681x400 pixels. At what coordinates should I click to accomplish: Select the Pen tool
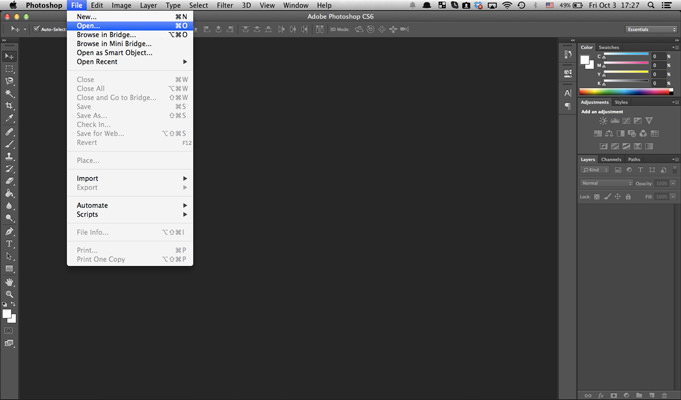(9, 231)
